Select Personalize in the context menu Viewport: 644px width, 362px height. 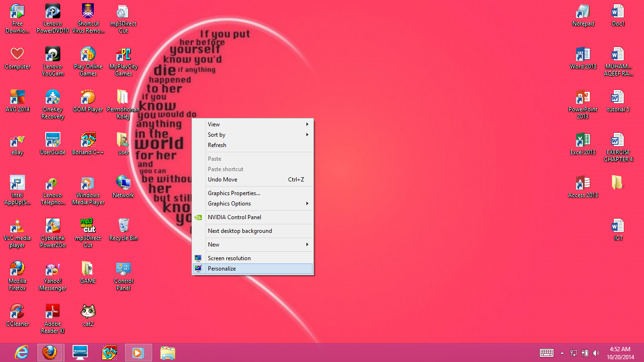point(253,269)
